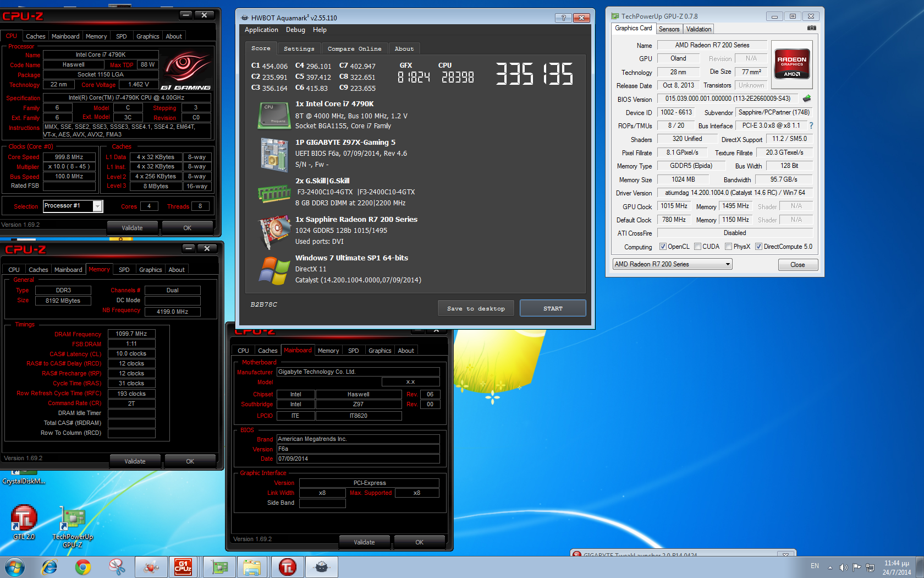The image size is (924, 578).
Task: Open the CrystalDiskMark desktop shortcut
Action: click(x=24, y=476)
